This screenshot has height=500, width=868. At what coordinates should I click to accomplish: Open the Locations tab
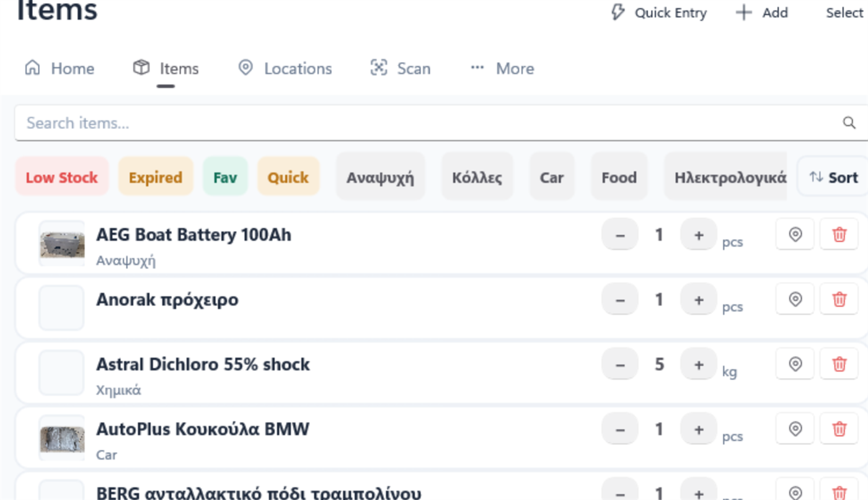coord(285,68)
